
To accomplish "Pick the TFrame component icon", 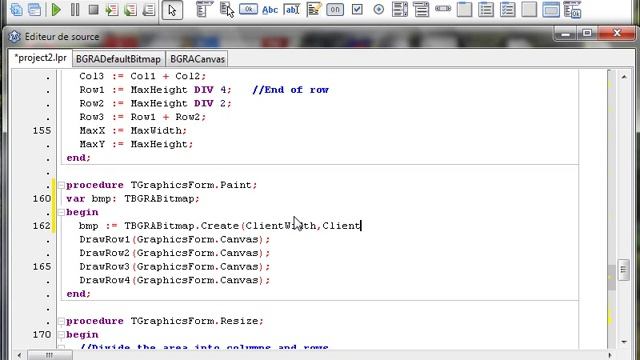I will (551, 9).
